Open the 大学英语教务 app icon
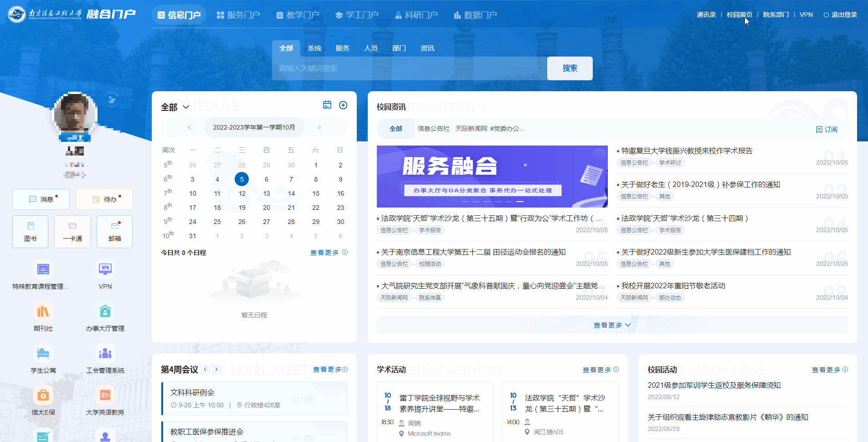868x442 pixels. point(105,395)
